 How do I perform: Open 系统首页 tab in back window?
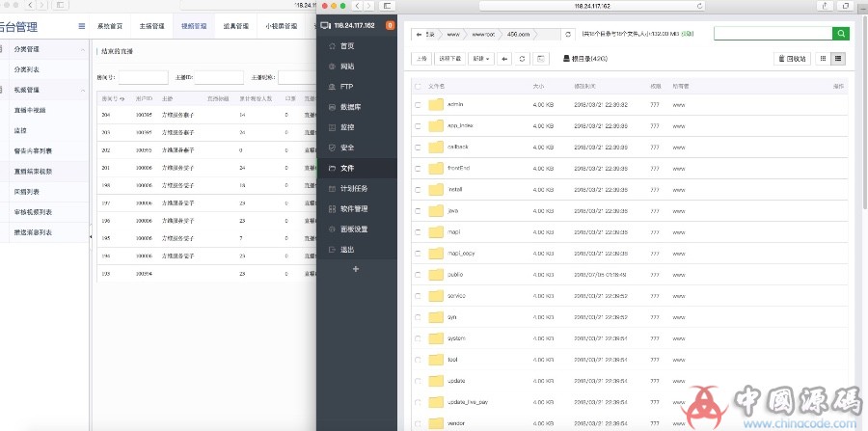[x=110, y=26]
